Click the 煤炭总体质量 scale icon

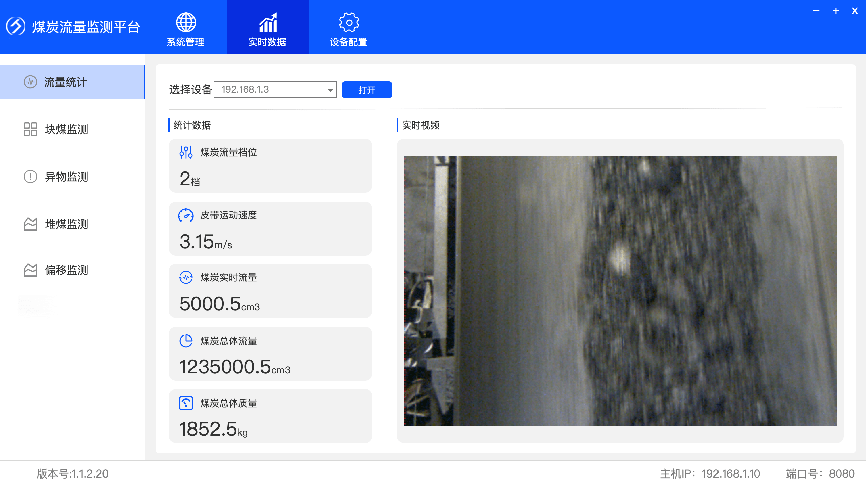[x=185, y=403]
